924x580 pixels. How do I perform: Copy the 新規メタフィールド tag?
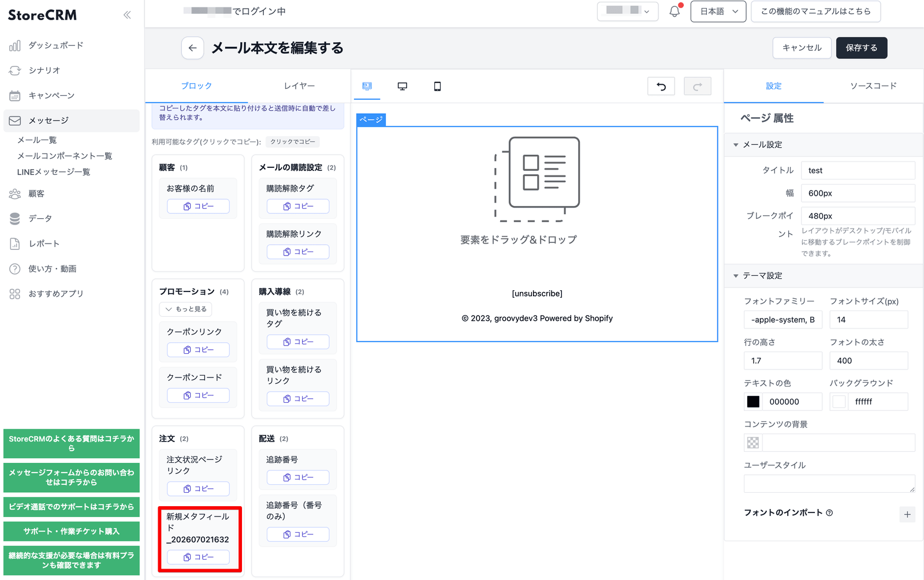(198, 557)
